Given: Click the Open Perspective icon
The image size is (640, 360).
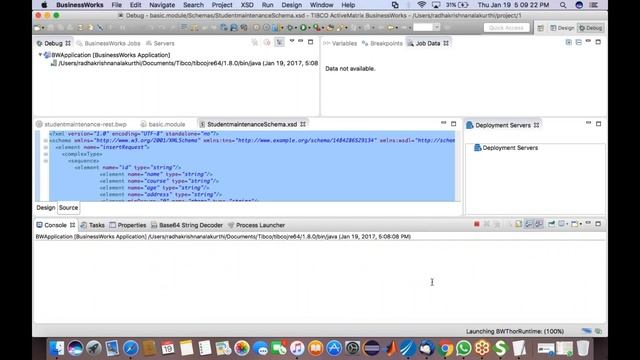Looking at the screenshot, I should point(541,28).
